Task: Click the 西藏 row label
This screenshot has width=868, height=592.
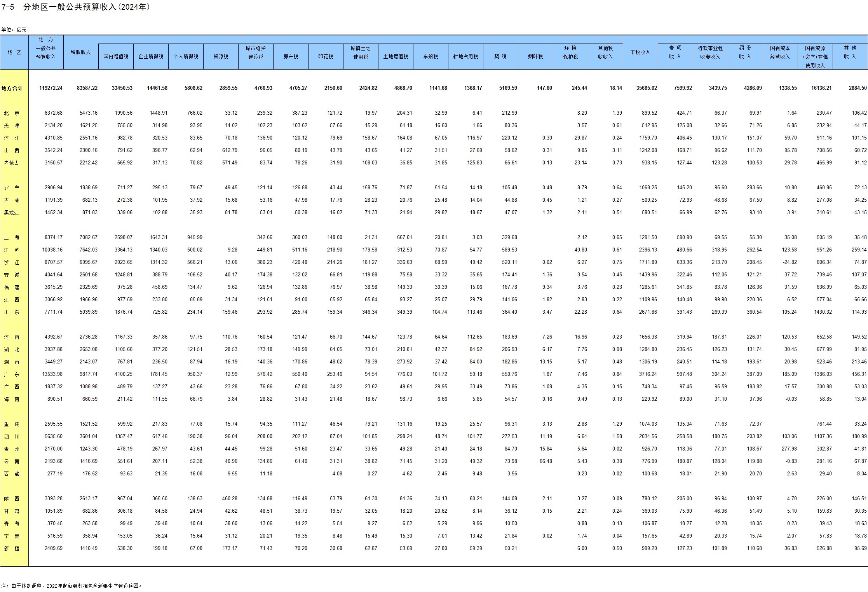Action: 12,474
